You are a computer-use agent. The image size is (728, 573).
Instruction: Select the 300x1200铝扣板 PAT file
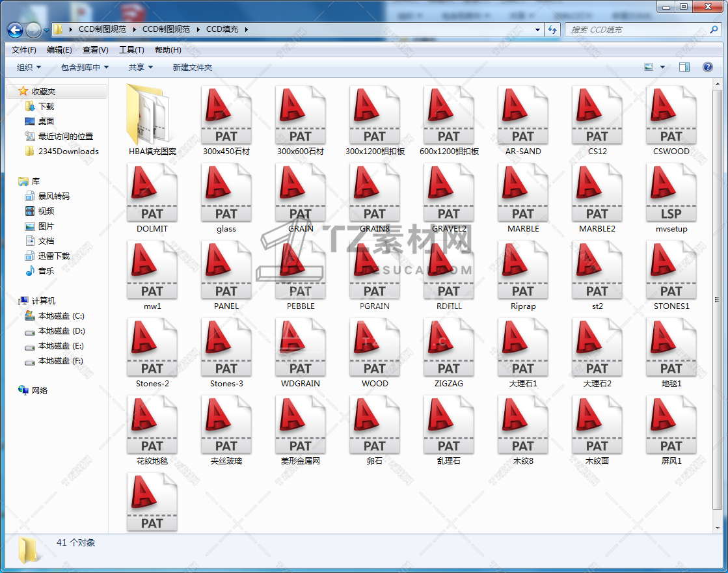375,120
